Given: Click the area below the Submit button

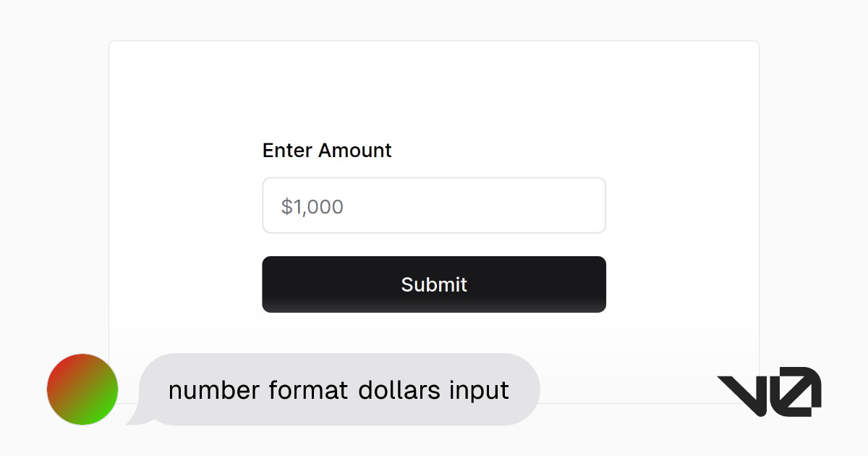Looking at the screenshot, I should point(434,333).
